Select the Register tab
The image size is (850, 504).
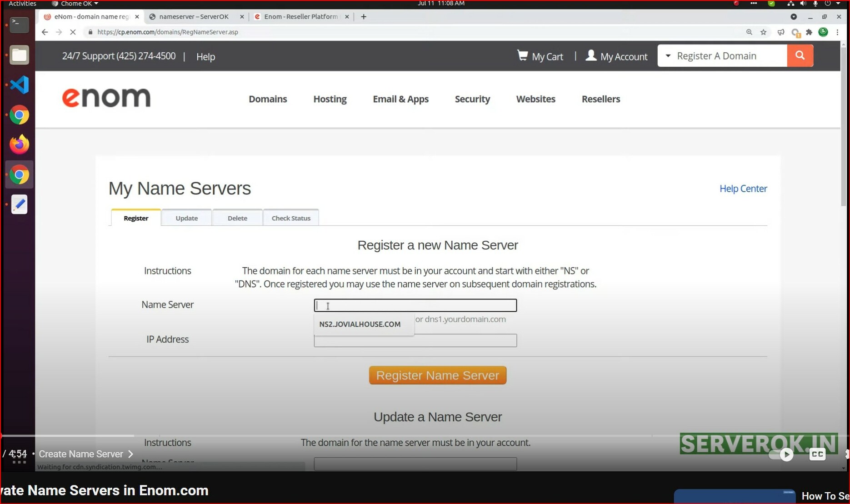click(x=136, y=218)
